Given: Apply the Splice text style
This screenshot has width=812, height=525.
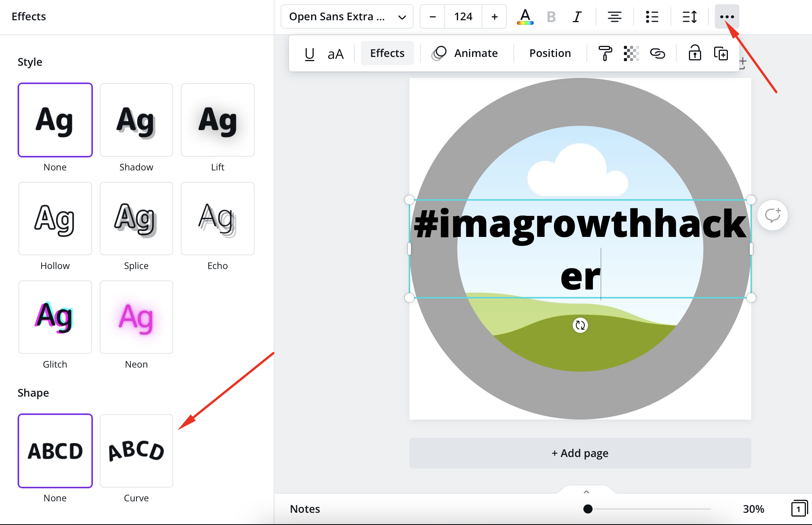Looking at the screenshot, I should point(136,219).
